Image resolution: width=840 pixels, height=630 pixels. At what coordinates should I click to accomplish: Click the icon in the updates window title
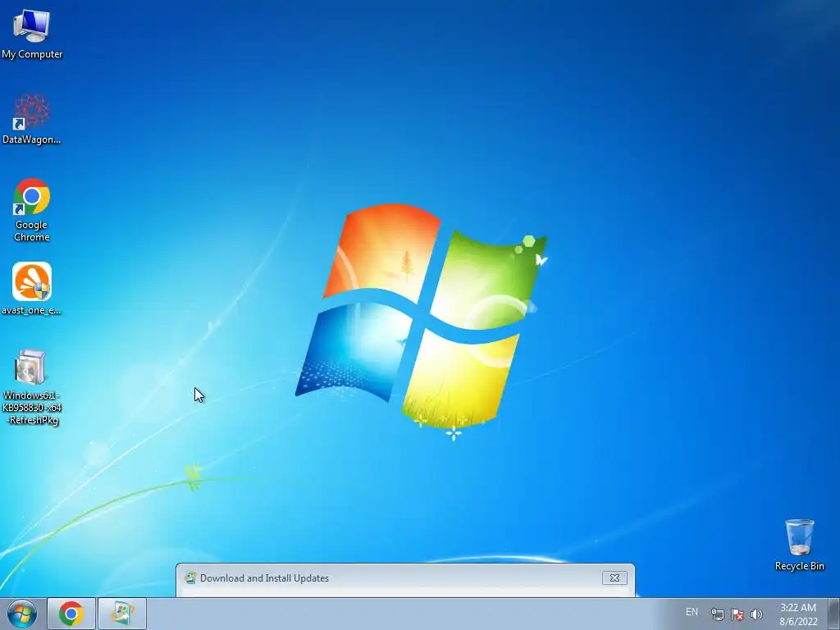coord(189,577)
